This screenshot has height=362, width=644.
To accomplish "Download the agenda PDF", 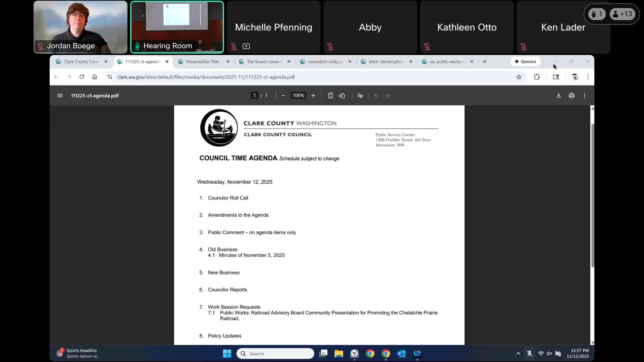I will click(x=558, y=96).
